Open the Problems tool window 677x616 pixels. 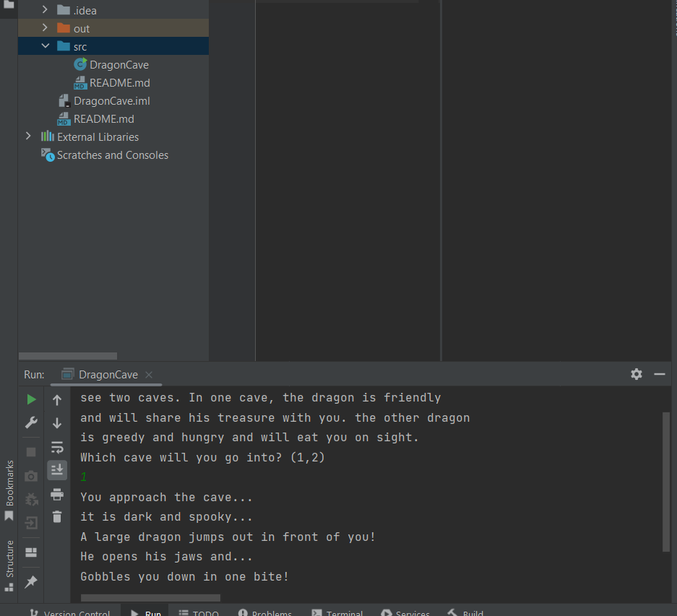click(265, 612)
